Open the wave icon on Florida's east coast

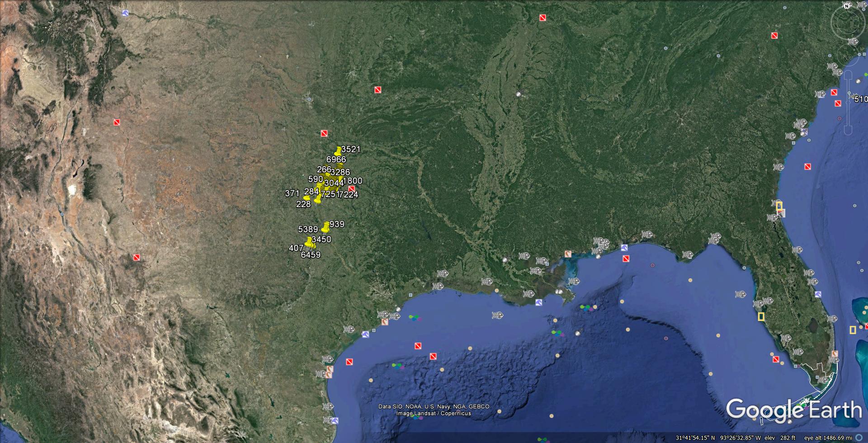tap(818, 294)
